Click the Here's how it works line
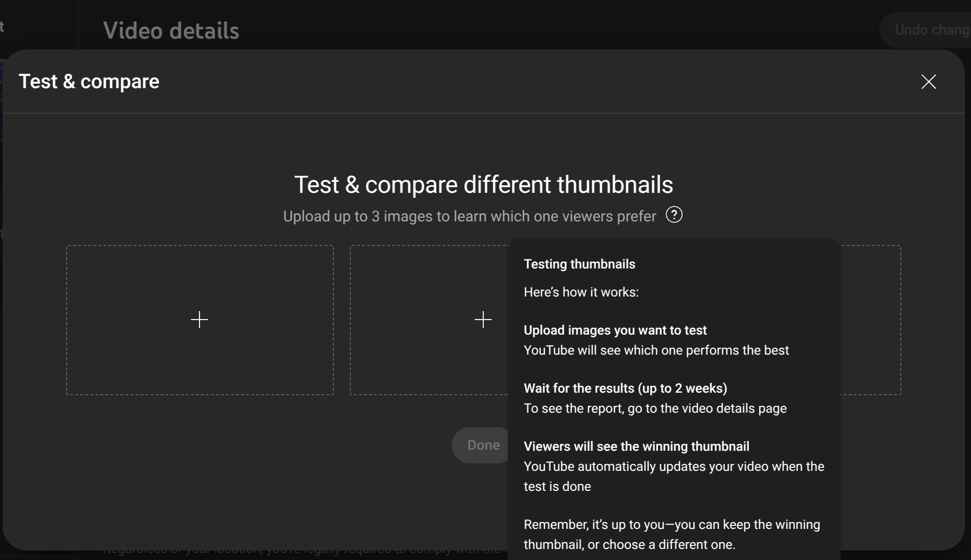 (581, 292)
